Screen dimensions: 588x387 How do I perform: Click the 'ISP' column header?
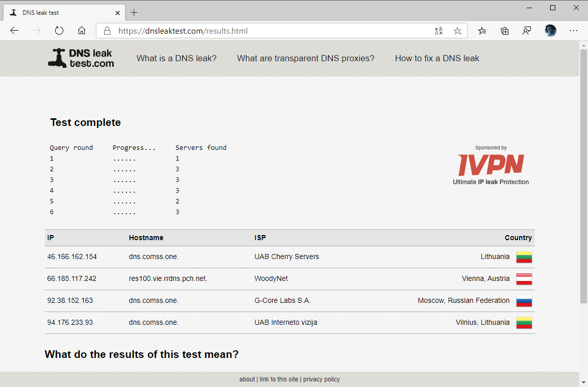coord(260,238)
